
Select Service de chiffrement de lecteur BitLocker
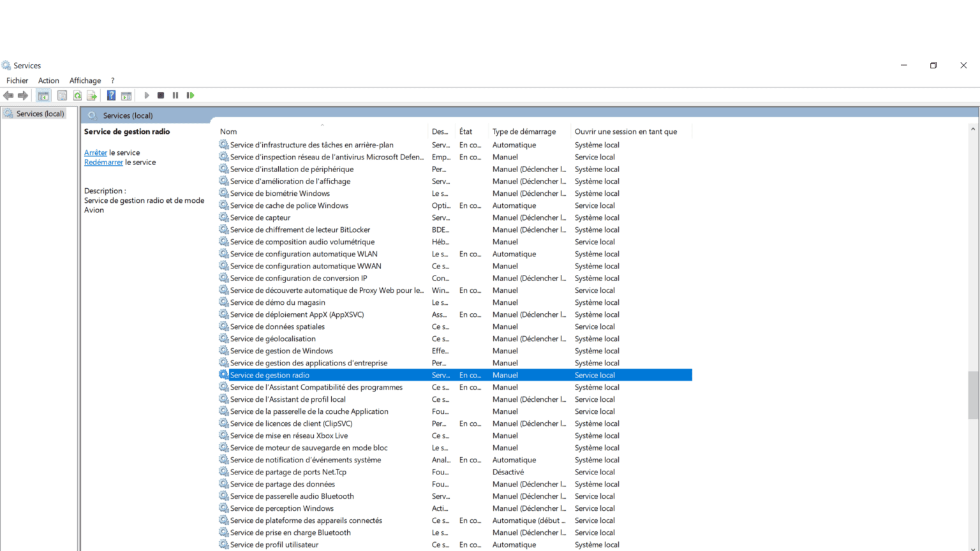coord(300,230)
